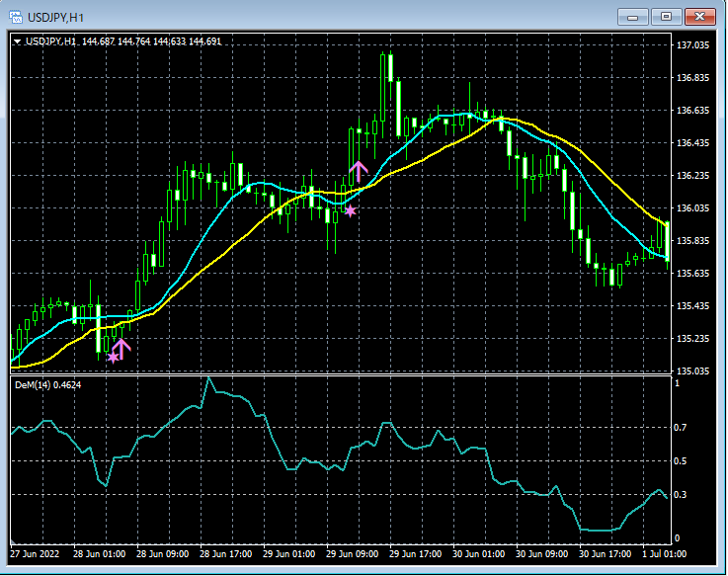Click the 28 Jun 17:00 time axis label
Screen dimensions: 728x576
(x=225, y=554)
